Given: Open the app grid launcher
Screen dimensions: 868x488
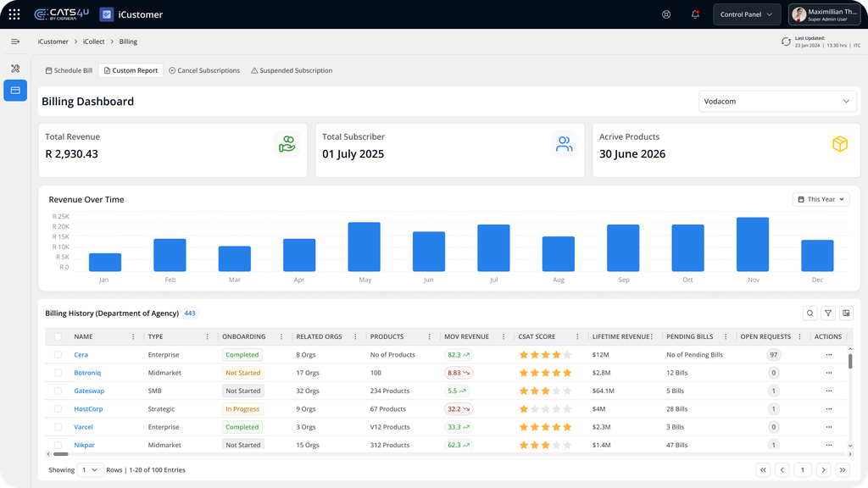Looking at the screenshot, I should coord(14,14).
